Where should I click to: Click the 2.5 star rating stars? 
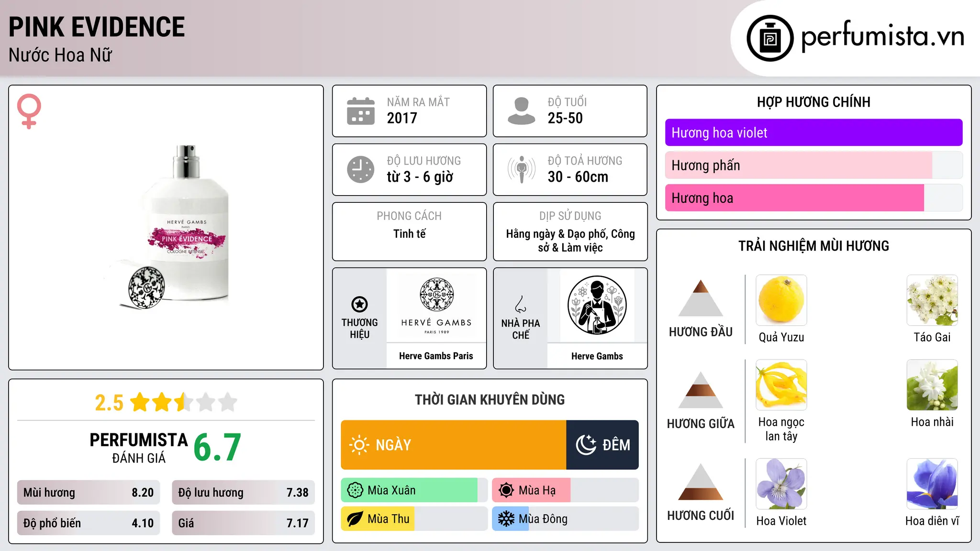coord(184,402)
